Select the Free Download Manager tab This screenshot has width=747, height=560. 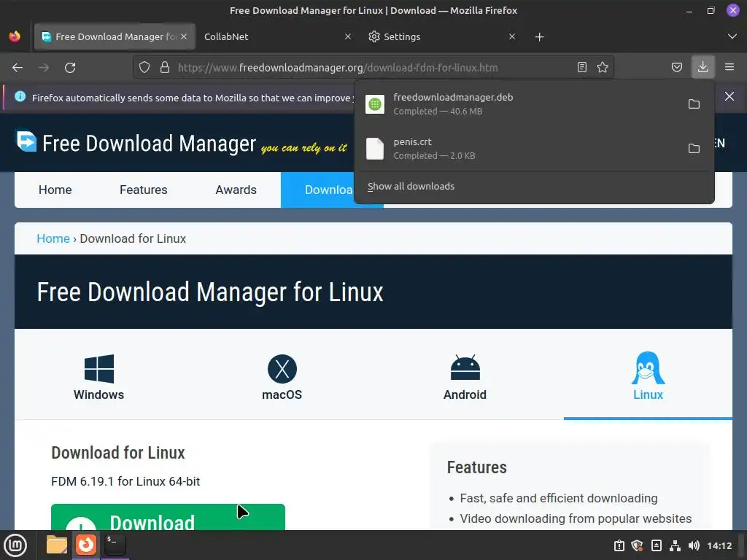(115, 36)
